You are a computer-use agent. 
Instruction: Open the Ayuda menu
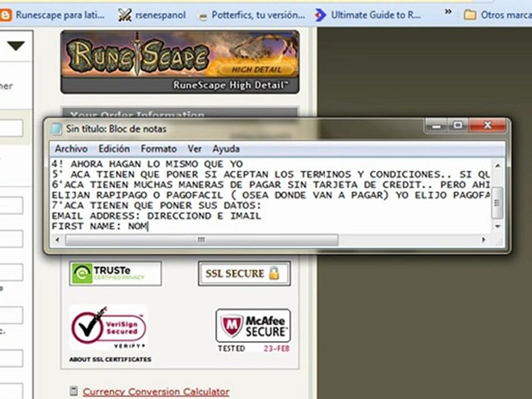[x=226, y=149]
